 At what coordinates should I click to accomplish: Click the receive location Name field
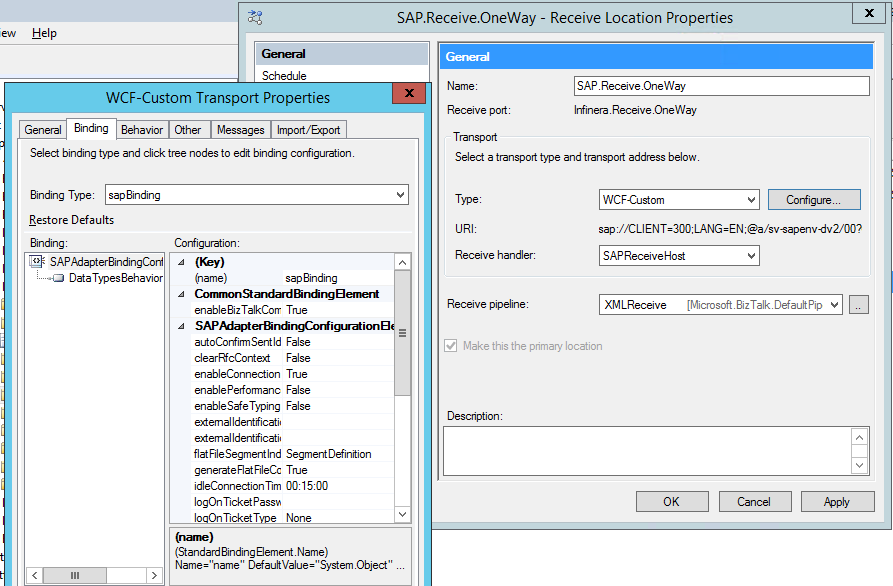(722, 86)
